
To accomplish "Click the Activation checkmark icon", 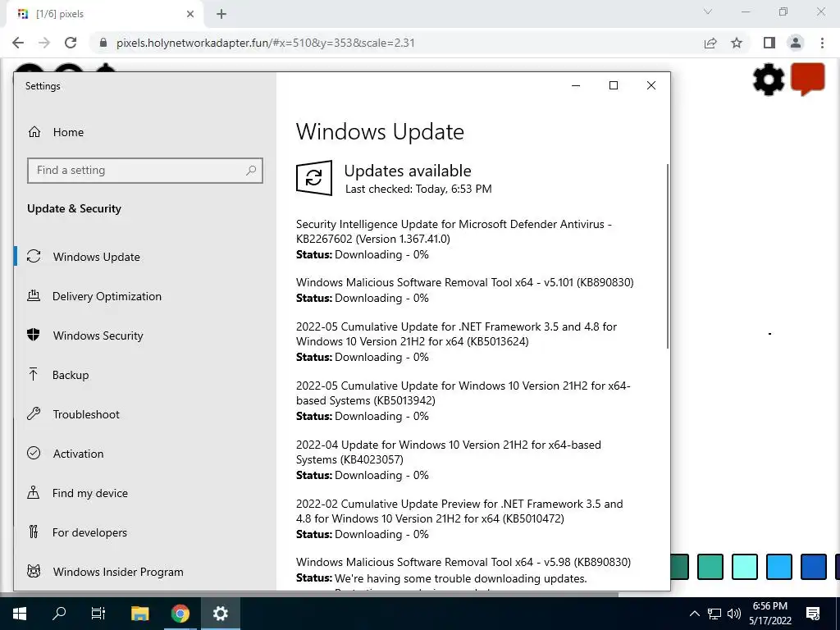I will (x=34, y=453).
